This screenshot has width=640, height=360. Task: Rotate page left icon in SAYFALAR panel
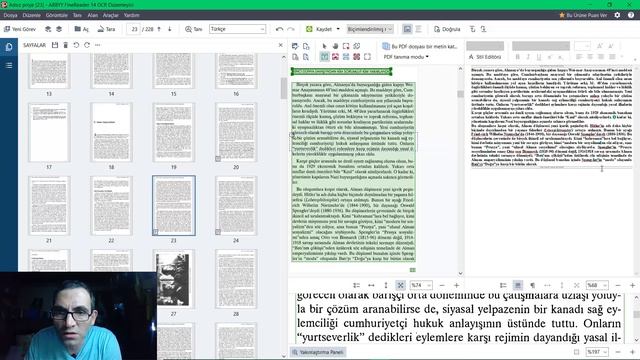[76, 45]
